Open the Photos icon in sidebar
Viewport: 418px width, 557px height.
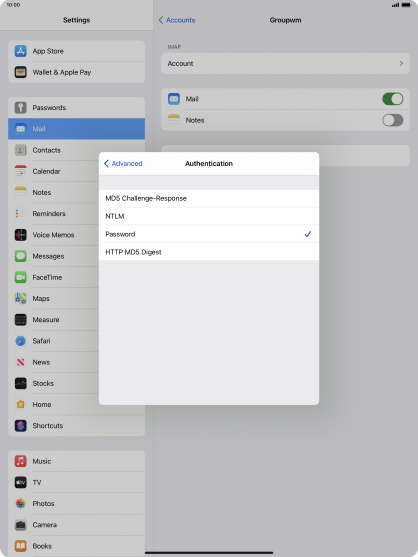[21, 503]
